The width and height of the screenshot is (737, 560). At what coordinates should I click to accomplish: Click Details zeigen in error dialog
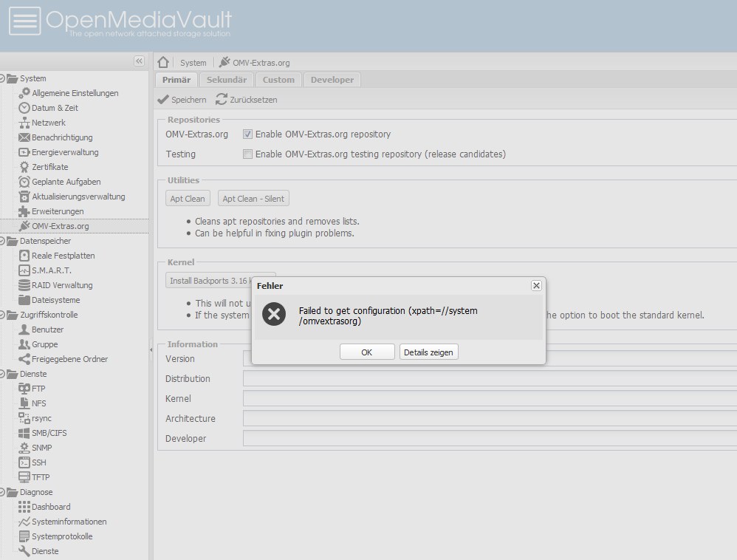pos(428,352)
